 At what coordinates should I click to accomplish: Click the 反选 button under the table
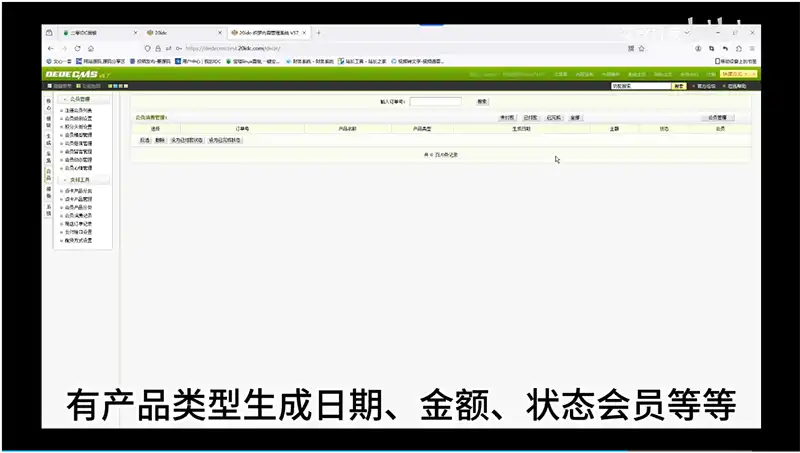(x=145, y=140)
